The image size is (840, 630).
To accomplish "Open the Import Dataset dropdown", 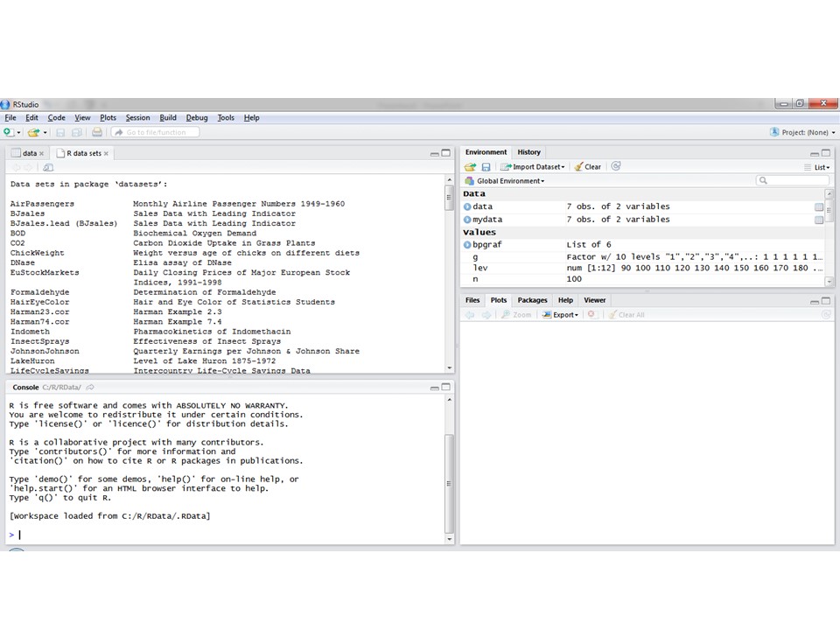I will (x=534, y=166).
